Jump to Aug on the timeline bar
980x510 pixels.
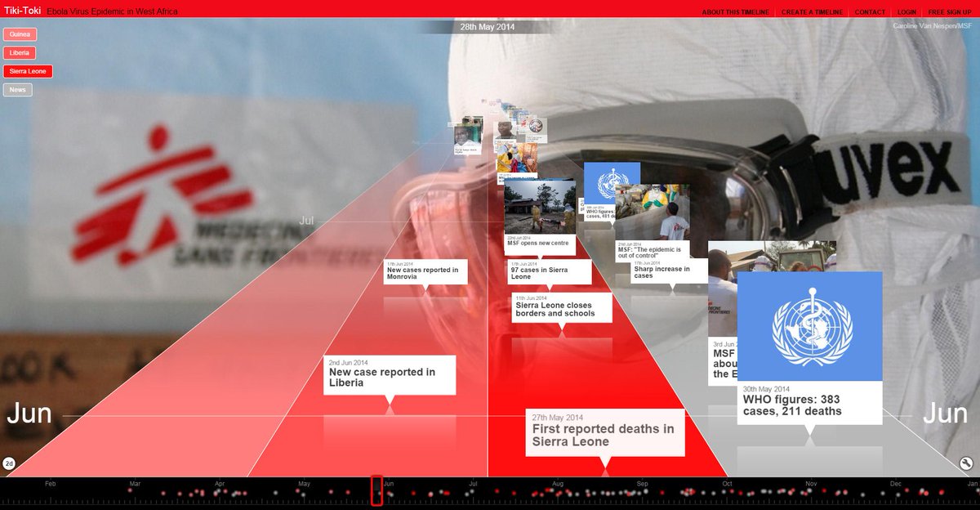pyautogui.click(x=558, y=484)
